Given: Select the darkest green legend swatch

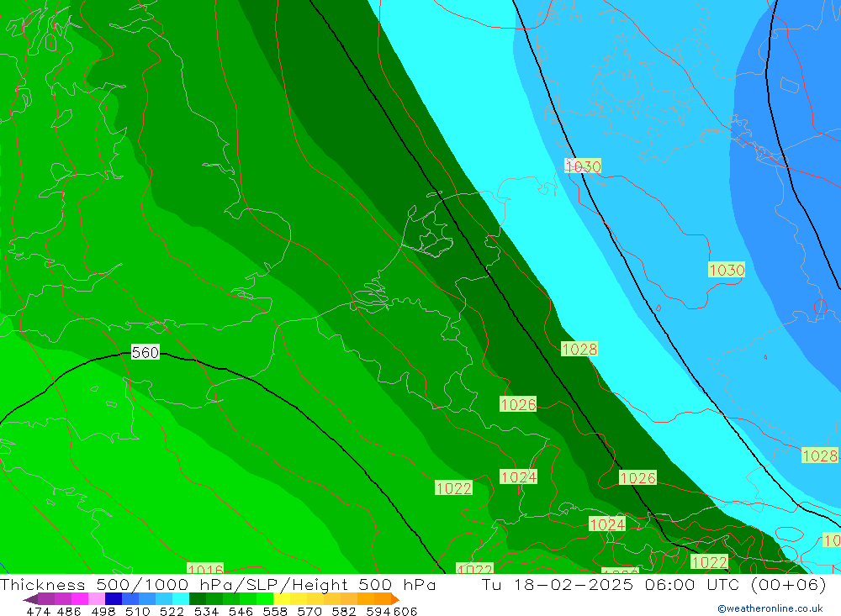Looking at the screenshot, I should pyautogui.click(x=198, y=599).
